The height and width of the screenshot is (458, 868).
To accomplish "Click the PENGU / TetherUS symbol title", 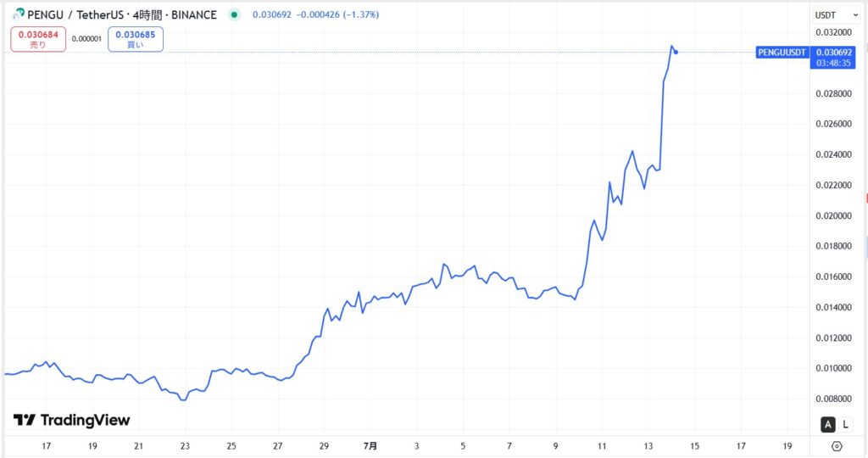I will coord(75,15).
